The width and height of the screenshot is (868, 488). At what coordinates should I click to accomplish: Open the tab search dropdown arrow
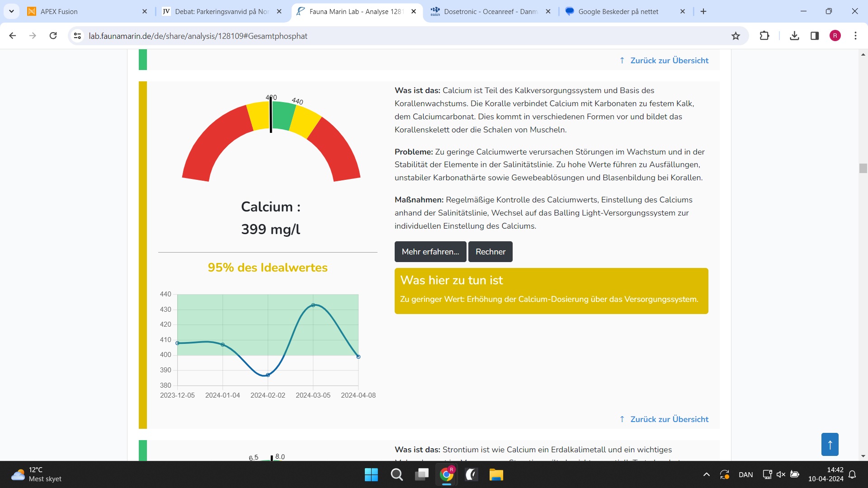11,11
